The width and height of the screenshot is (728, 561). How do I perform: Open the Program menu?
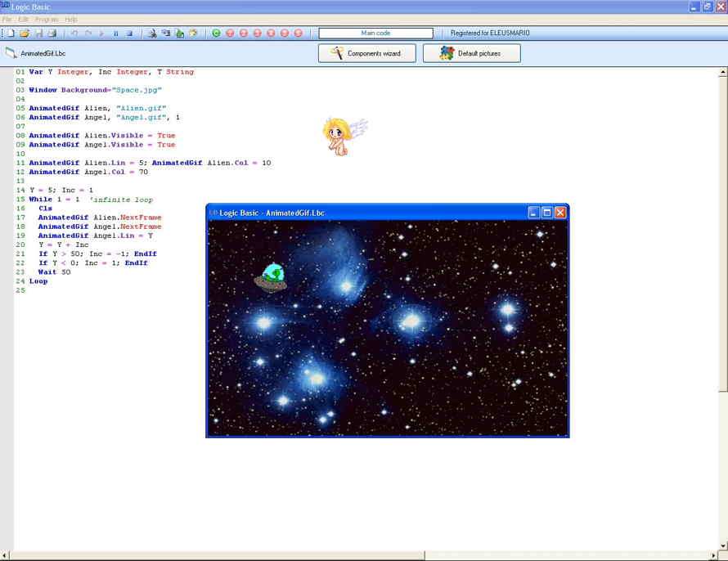coord(47,20)
